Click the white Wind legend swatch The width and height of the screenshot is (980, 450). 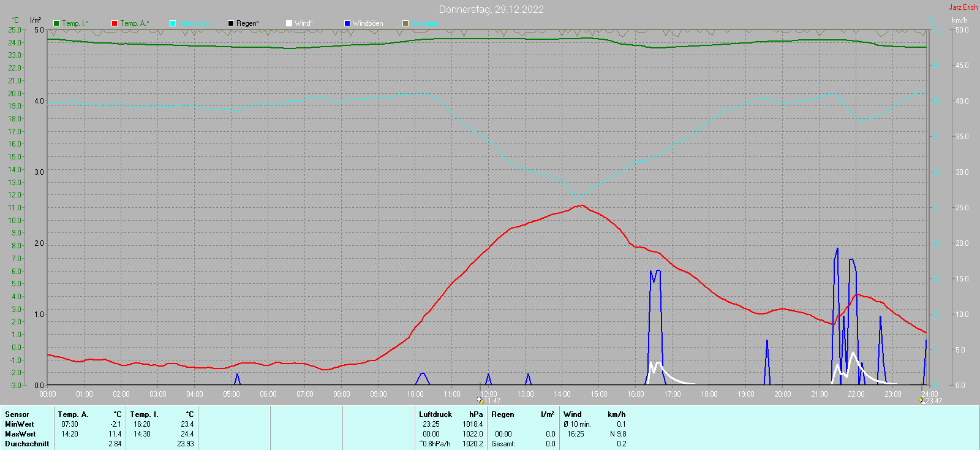289,23
